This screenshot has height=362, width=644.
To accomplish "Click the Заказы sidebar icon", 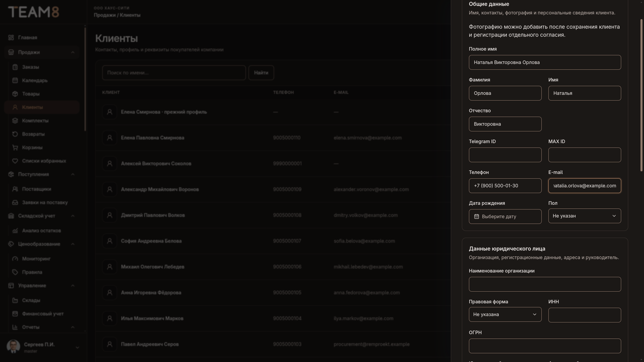I will click(15, 67).
